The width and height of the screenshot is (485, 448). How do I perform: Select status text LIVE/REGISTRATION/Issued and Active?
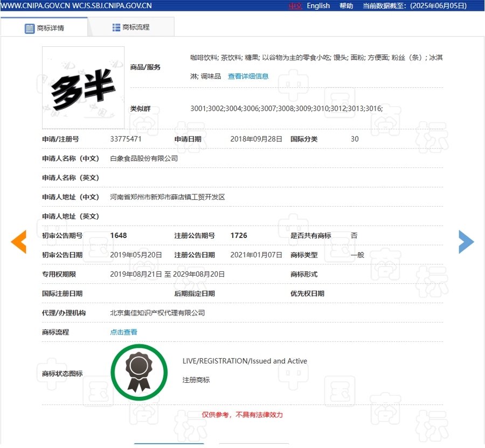[x=245, y=361]
